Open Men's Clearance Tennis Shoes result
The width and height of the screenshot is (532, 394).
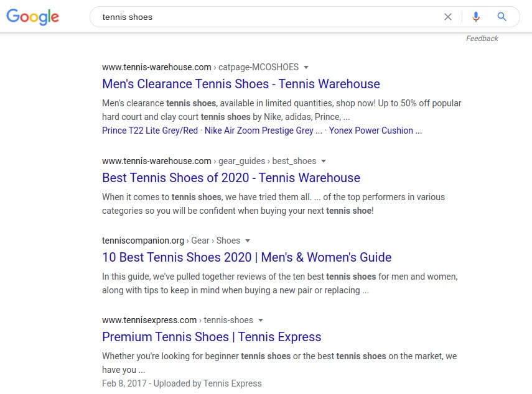coord(241,84)
